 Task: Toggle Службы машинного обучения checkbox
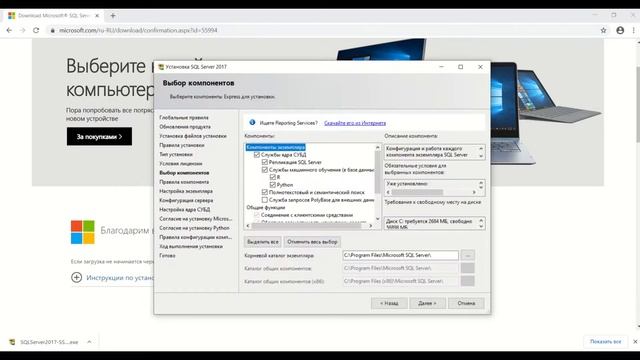264,170
